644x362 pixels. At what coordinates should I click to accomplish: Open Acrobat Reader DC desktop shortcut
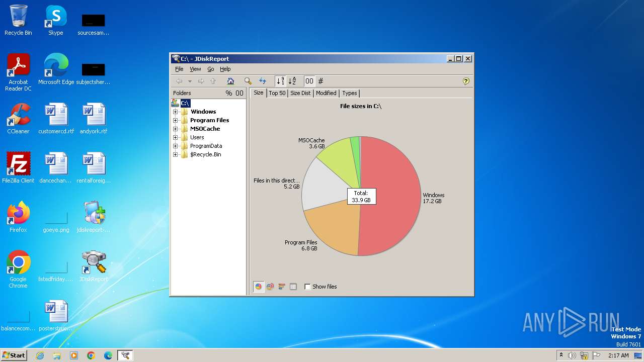[x=18, y=72]
